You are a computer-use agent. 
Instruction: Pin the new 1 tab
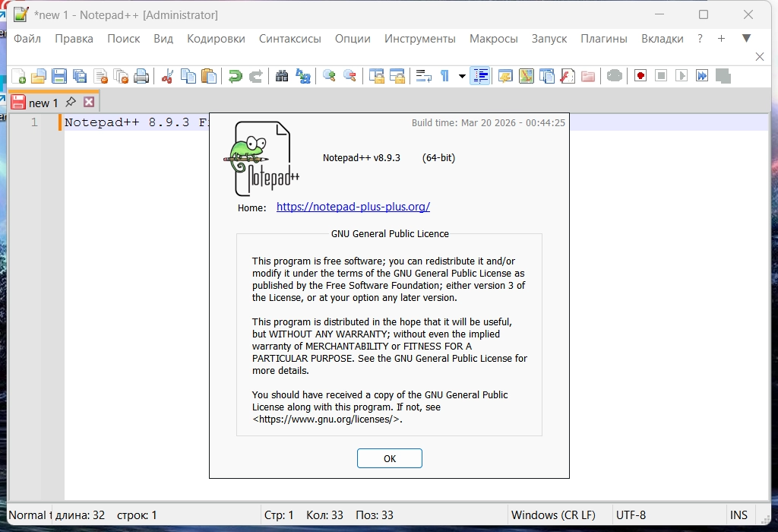point(71,102)
